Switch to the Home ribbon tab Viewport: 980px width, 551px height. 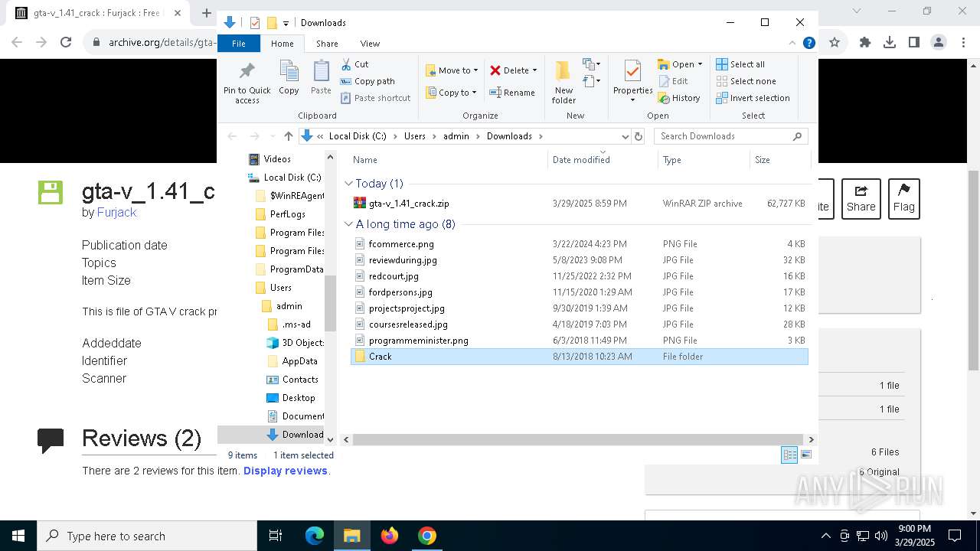tap(282, 44)
